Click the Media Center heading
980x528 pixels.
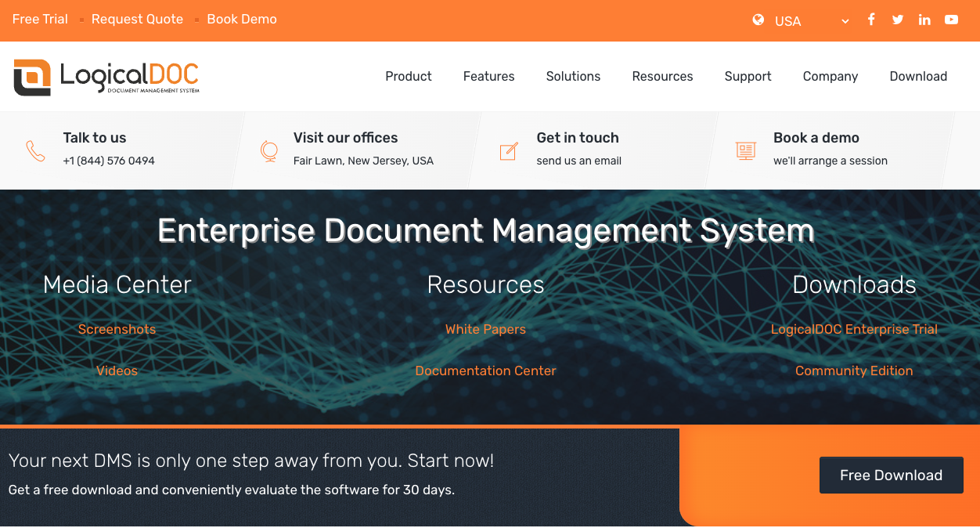click(x=117, y=284)
